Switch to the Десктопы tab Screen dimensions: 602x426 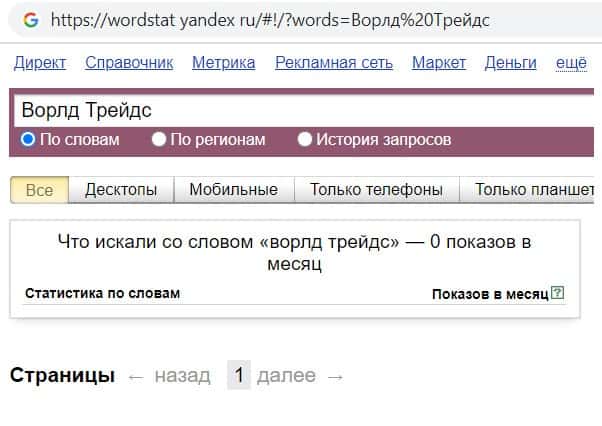coord(121,190)
